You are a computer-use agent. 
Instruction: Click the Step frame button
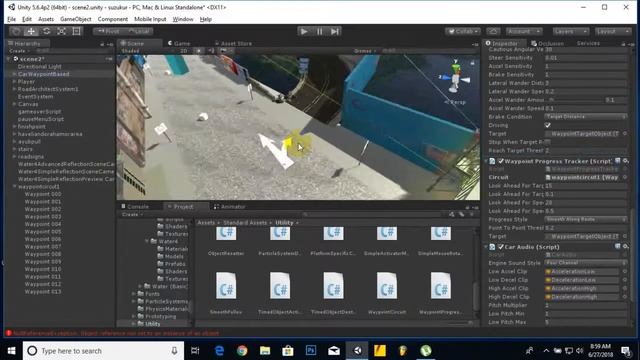(334, 31)
